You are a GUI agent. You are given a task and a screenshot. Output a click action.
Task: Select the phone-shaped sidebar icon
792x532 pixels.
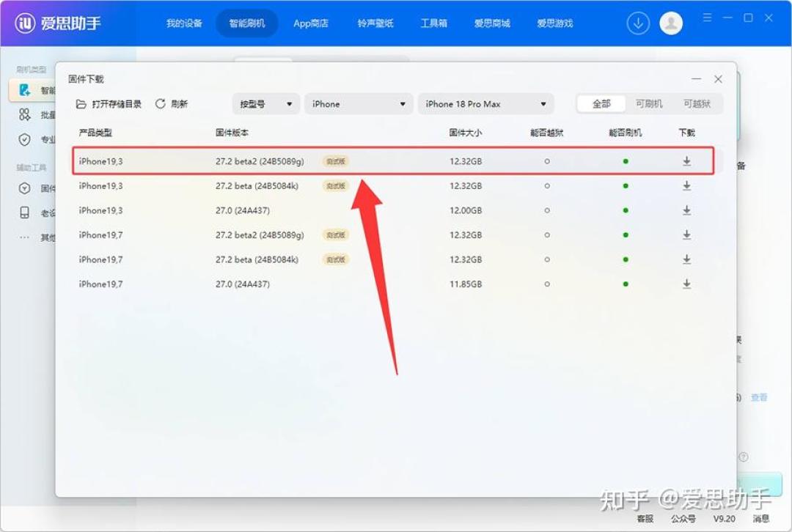[x=24, y=213]
